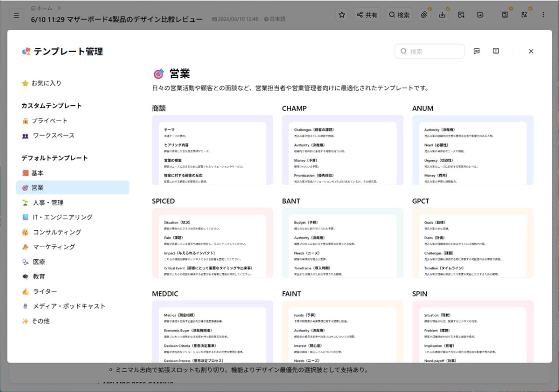The height and width of the screenshot is (392, 559).
Task: Select the 教育 category
Action: tap(73, 277)
